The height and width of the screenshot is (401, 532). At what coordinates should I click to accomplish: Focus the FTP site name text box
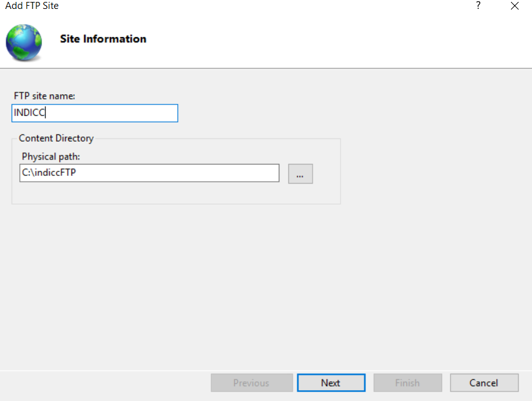pos(95,113)
